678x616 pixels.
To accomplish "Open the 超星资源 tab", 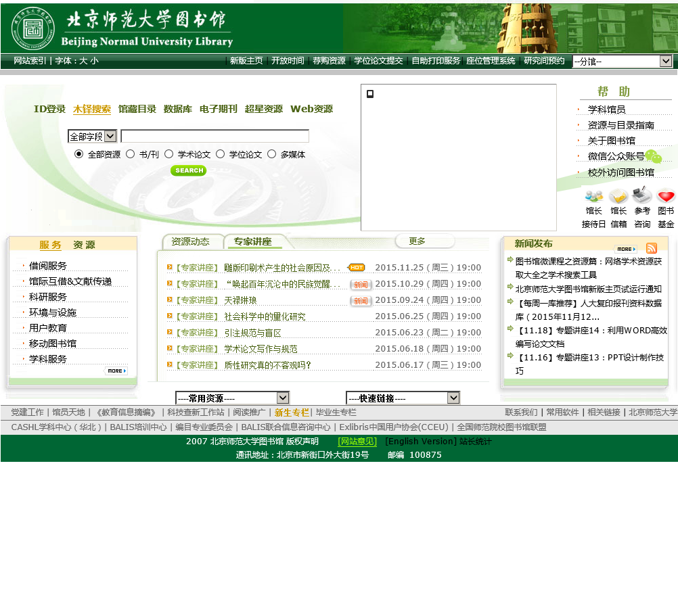I will (264, 110).
